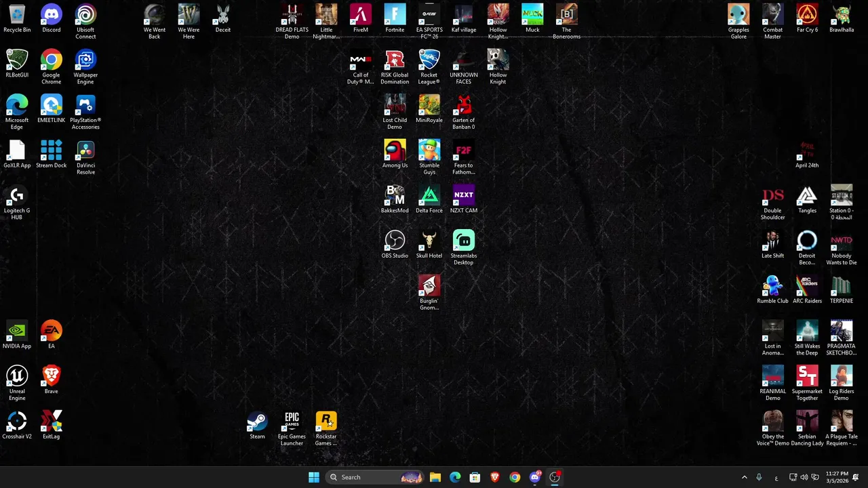
Task: Select the Microsoft Edge desktop shortcut
Action: pyautogui.click(x=17, y=113)
